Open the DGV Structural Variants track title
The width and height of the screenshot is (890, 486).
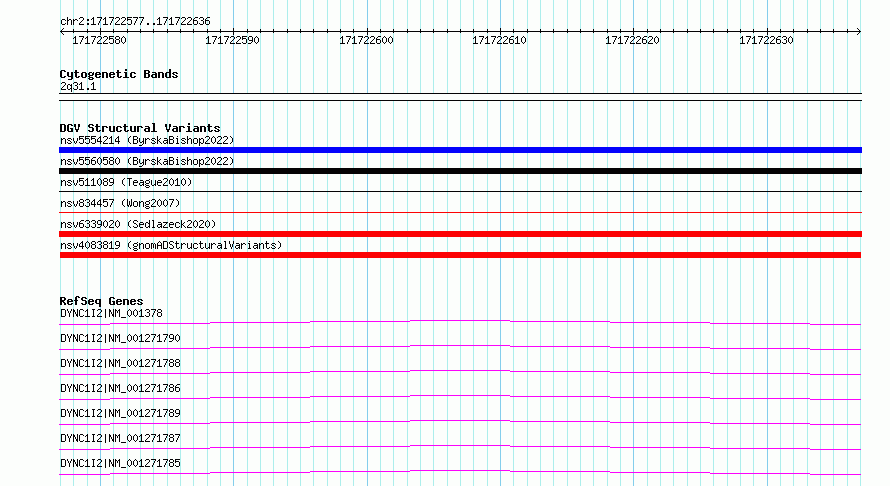point(140,128)
